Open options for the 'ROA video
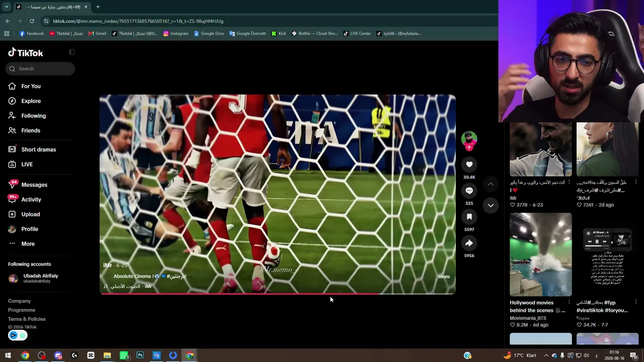The height and width of the screenshot is (362, 644). tap(635, 182)
